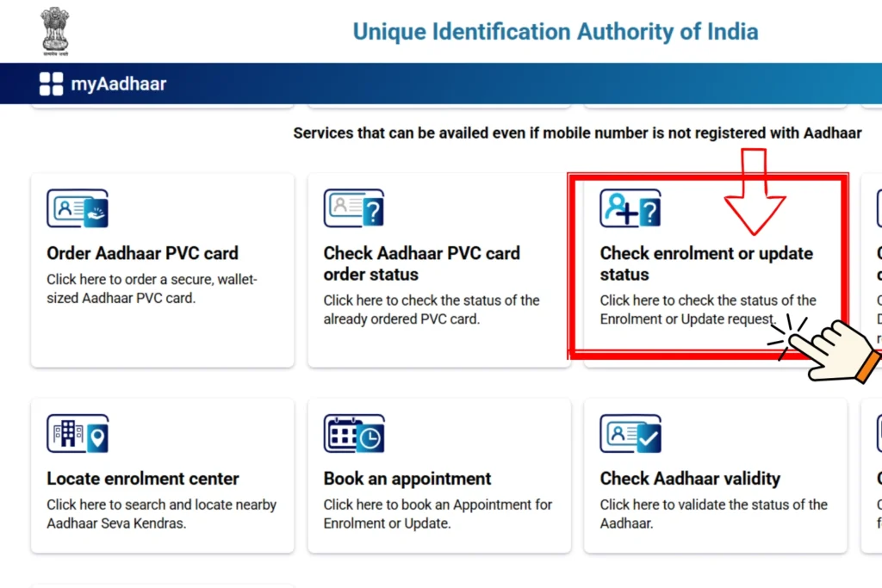882x588 pixels.
Task: Open the Book an appointment title
Action: pyautogui.click(x=407, y=479)
